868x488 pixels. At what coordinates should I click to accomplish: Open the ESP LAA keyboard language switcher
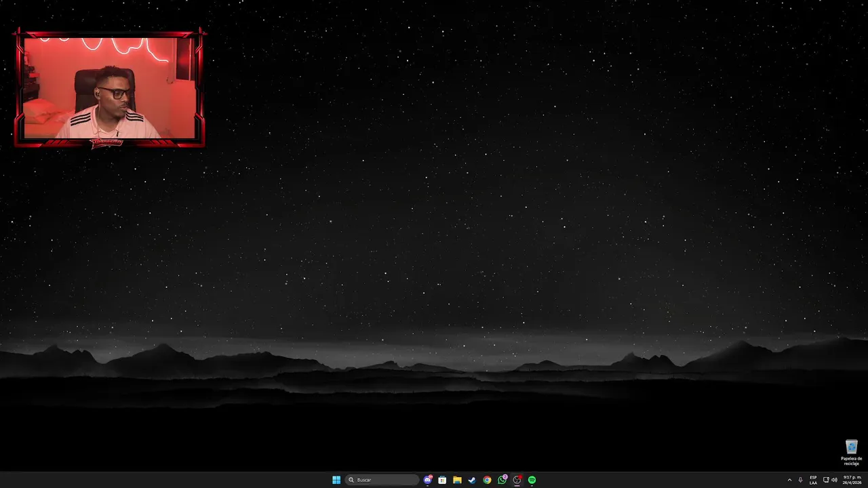813,480
